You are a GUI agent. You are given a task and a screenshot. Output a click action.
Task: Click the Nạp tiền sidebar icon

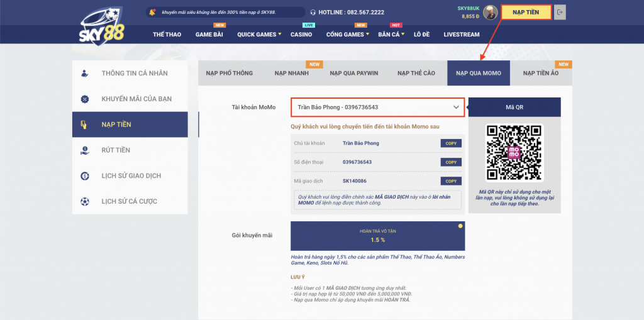click(85, 124)
